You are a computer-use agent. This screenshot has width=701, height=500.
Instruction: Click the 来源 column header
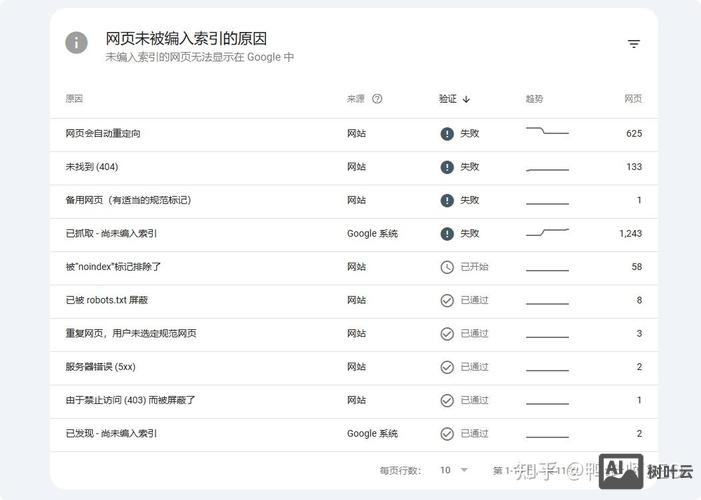[356, 99]
